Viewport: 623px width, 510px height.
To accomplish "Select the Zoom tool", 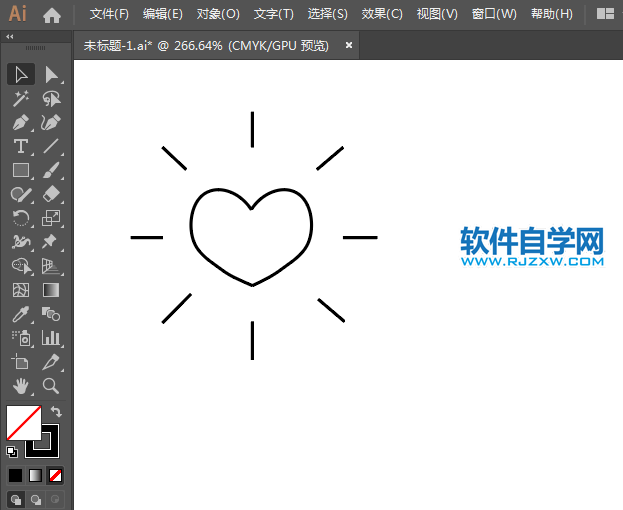I will click(x=52, y=386).
